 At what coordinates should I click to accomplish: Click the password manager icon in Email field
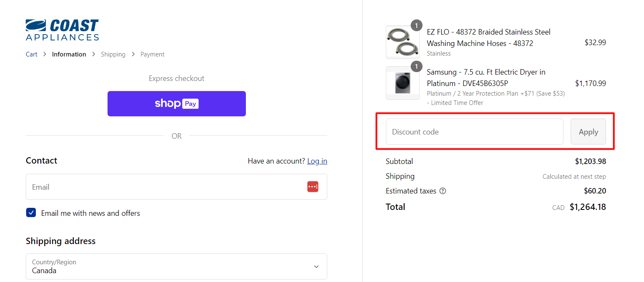313,187
